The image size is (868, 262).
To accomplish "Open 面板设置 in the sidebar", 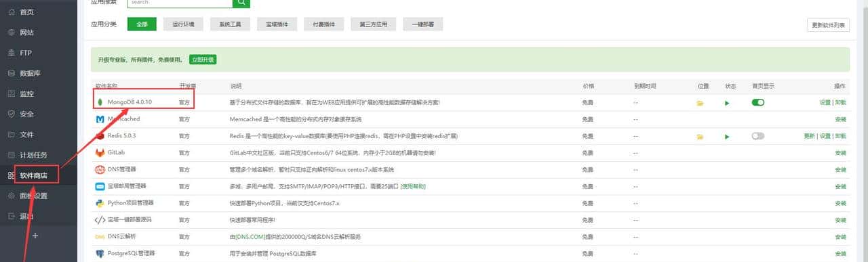I will click(x=34, y=196).
